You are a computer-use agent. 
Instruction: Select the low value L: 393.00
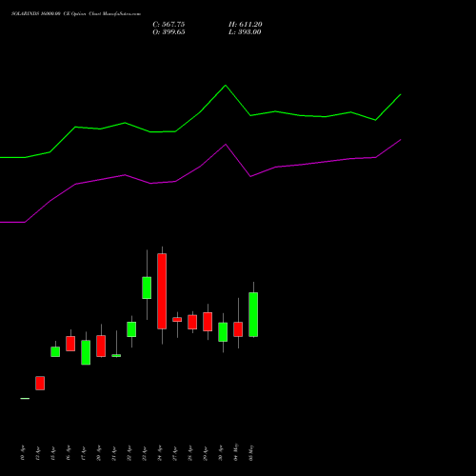(245, 32)
